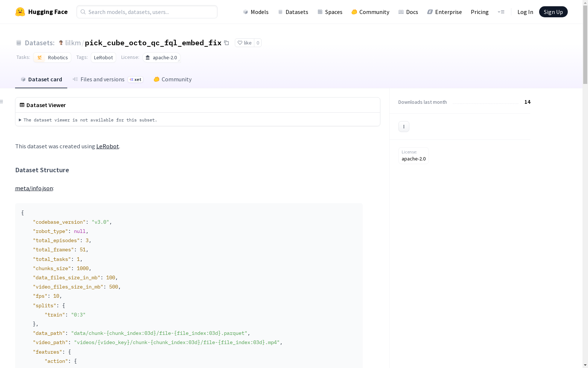Click the "codebase_version" line in JSON
This screenshot has height=368, width=588.
coord(72,222)
